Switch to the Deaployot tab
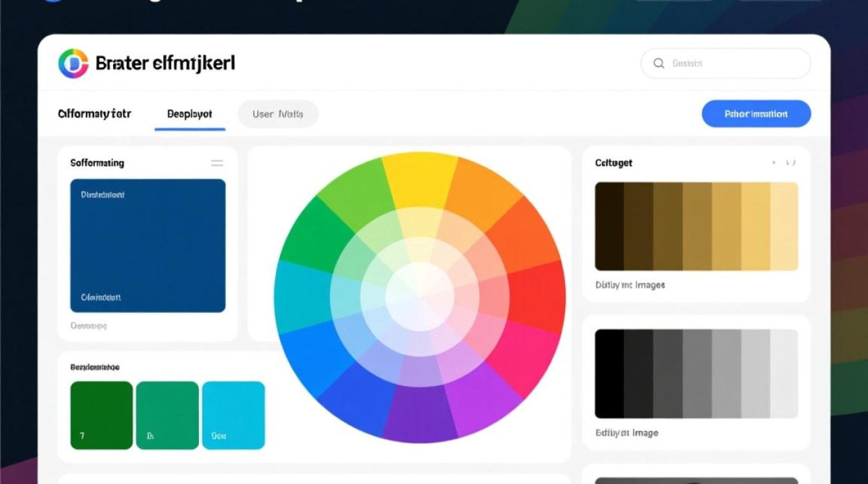This screenshot has width=868, height=484. click(x=189, y=114)
